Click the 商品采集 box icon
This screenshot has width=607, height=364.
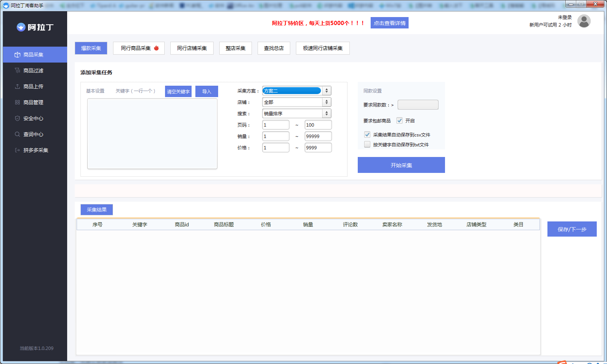[17, 55]
